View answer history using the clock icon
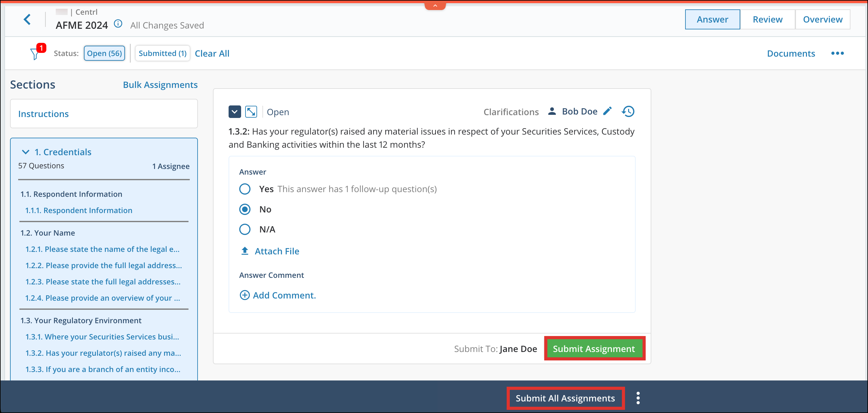 coord(628,111)
